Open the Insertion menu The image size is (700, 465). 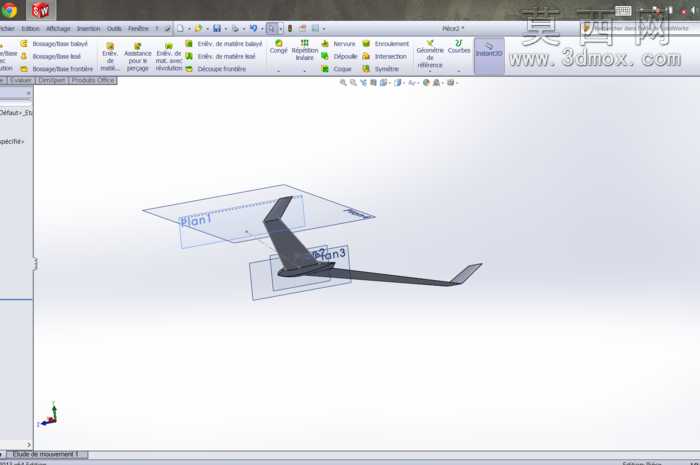[x=88, y=29]
